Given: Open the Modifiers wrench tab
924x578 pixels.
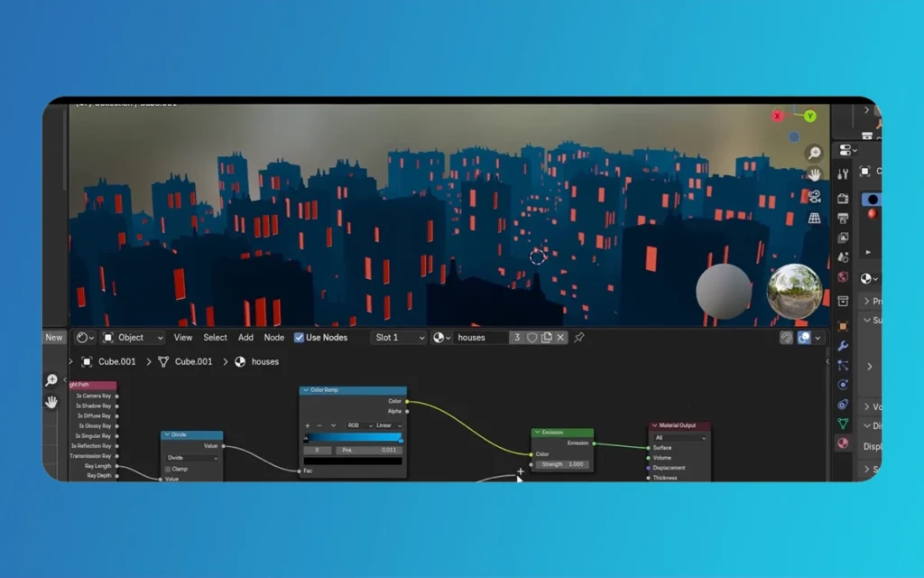Looking at the screenshot, I should coord(843,346).
